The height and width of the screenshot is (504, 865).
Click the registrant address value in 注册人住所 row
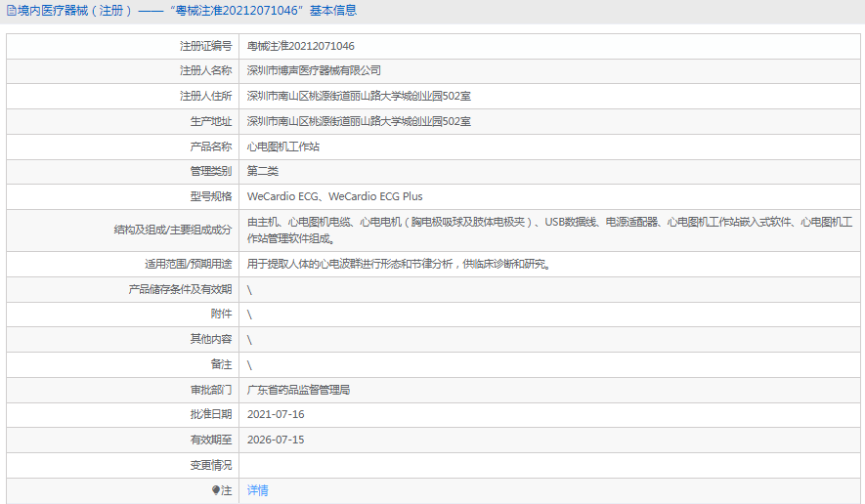[359, 96]
